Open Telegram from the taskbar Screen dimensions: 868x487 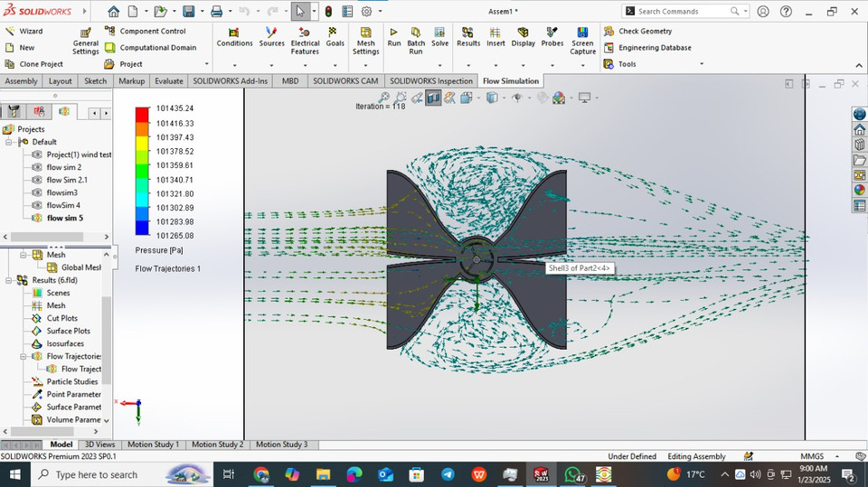pyautogui.click(x=448, y=475)
